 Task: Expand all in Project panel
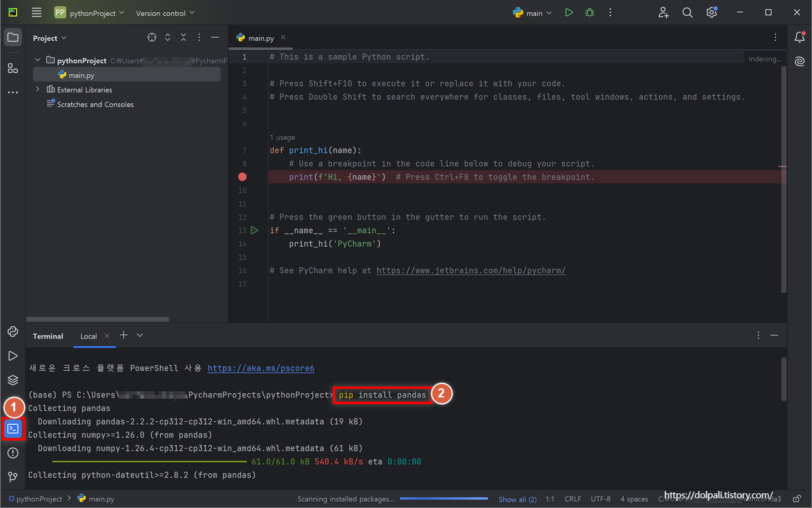click(x=168, y=38)
